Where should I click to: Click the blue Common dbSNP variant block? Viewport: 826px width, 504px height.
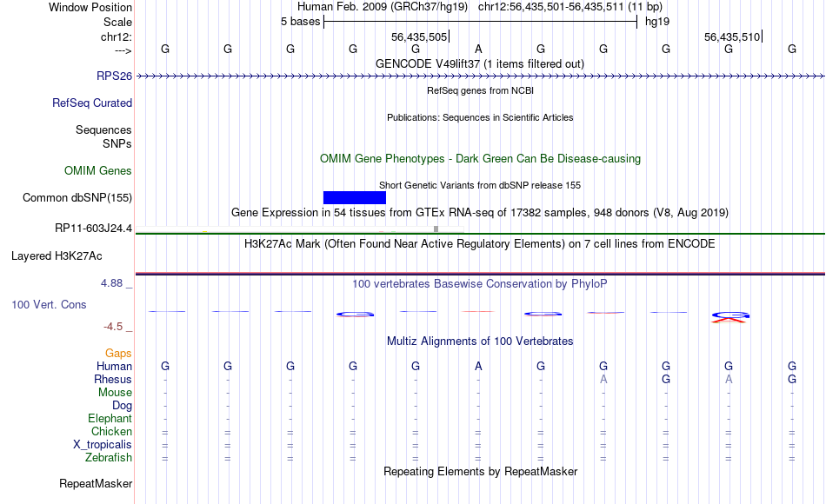(x=355, y=197)
